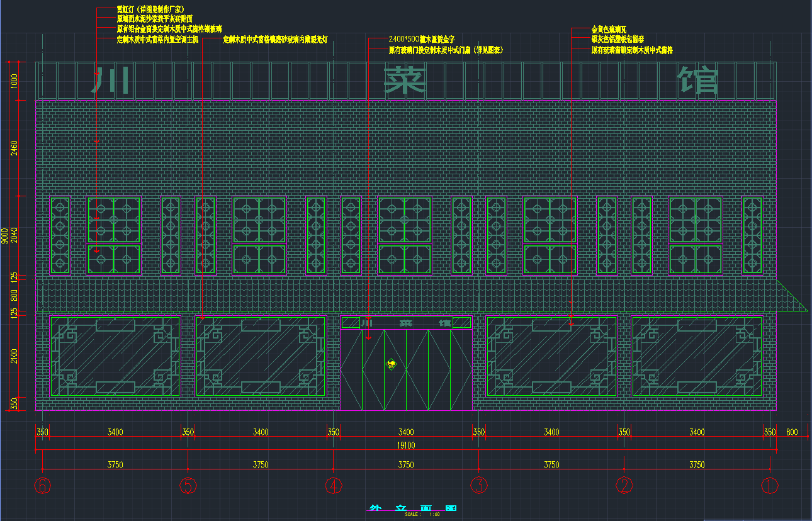Click grid axis bubble number 3

[479, 486]
